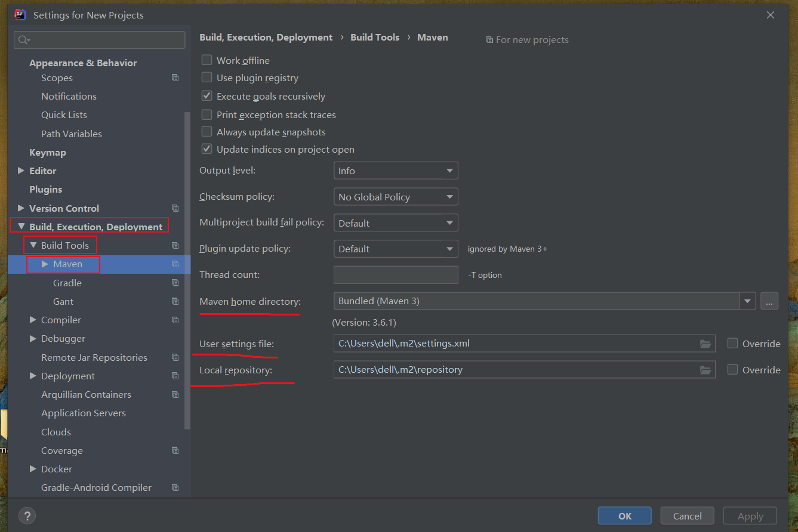Click the settings tree vertical scrollbar
The image size is (798, 532).
point(187,271)
